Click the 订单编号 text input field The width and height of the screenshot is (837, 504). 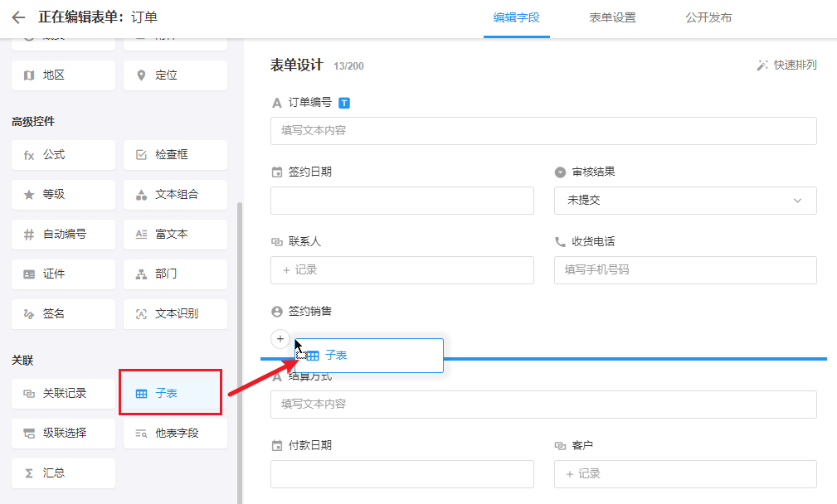[543, 131]
